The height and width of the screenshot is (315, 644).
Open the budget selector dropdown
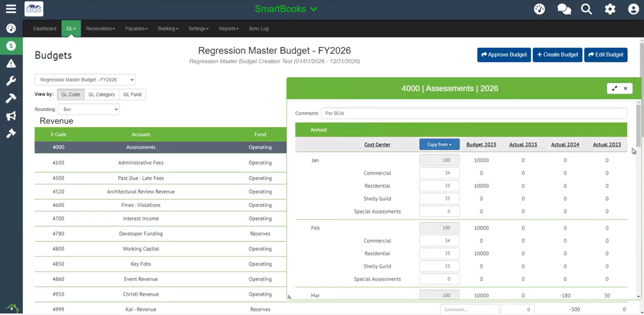[x=85, y=79]
